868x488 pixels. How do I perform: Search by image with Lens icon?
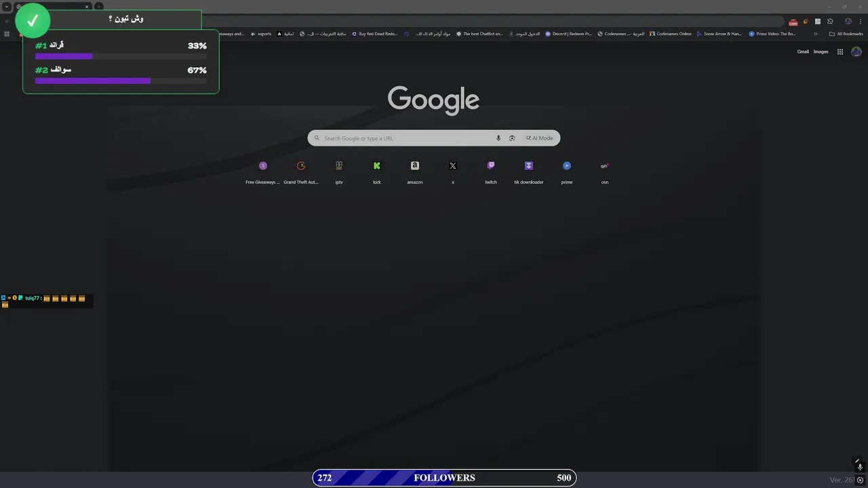point(512,138)
